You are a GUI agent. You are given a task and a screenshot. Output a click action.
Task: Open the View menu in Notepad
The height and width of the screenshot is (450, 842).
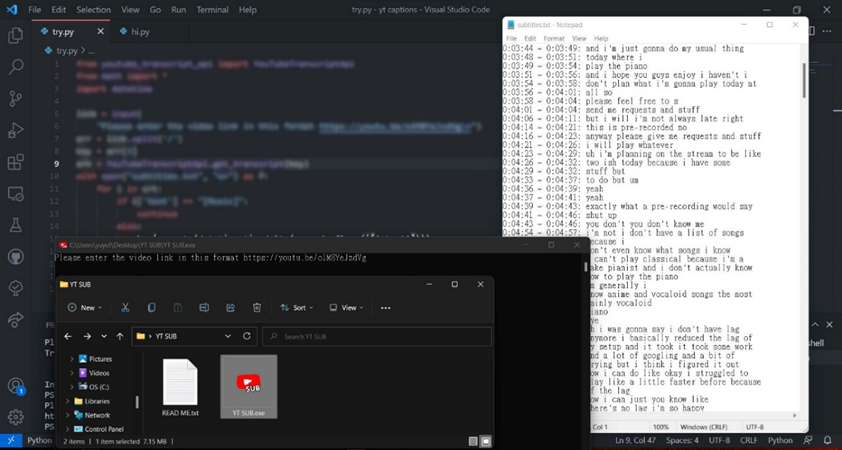579,38
